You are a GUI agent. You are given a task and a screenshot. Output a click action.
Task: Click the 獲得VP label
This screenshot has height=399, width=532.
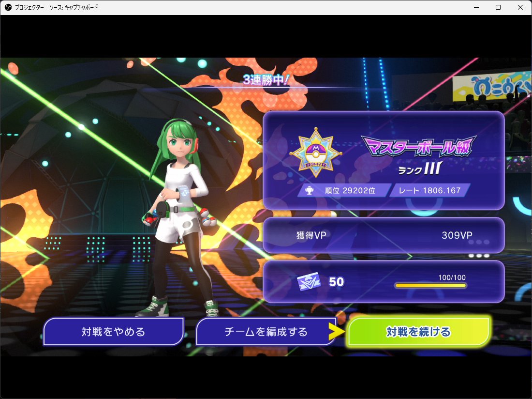tap(311, 235)
